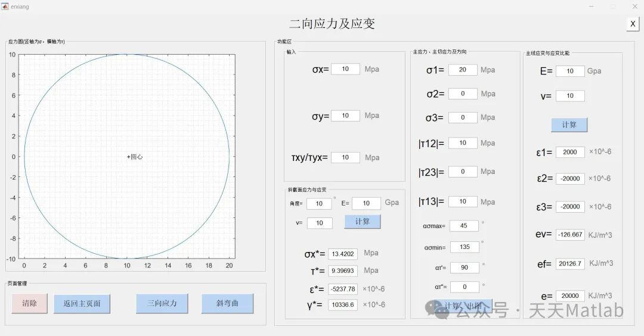The width and height of the screenshot is (644, 336).
Task: Click 计算 under the v field of 主线应变
Action: 569,125
